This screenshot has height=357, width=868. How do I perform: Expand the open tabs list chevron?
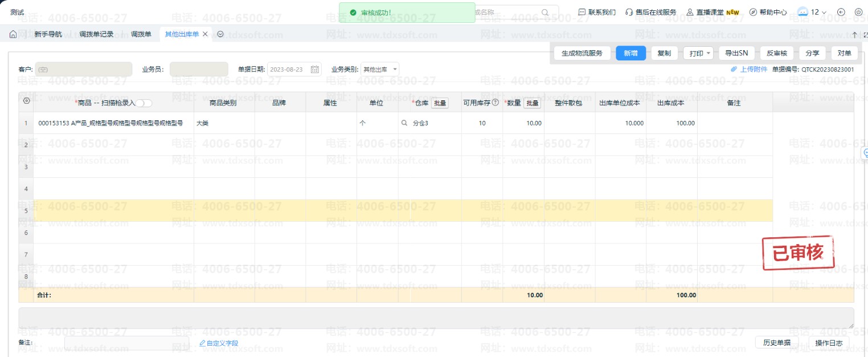pos(220,34)
